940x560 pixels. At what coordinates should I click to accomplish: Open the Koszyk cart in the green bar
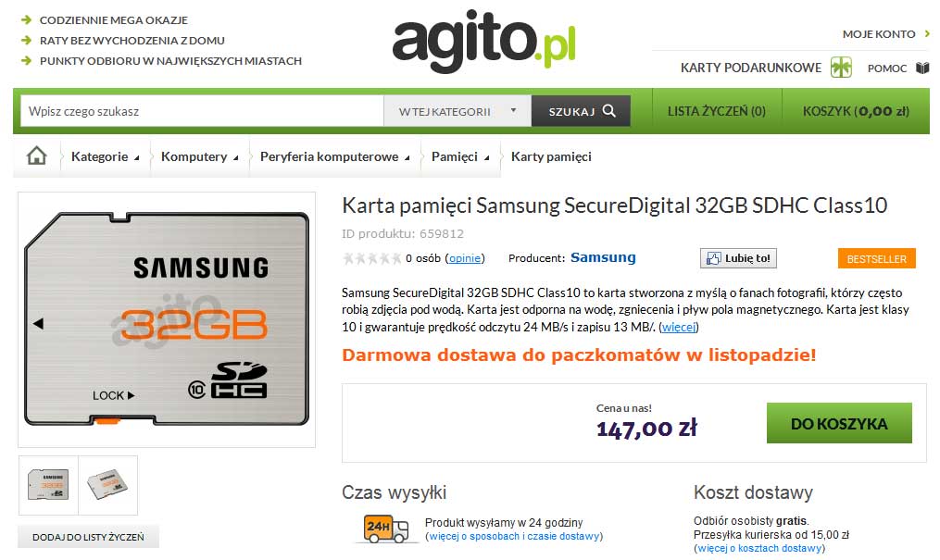[x=856, y=111]
